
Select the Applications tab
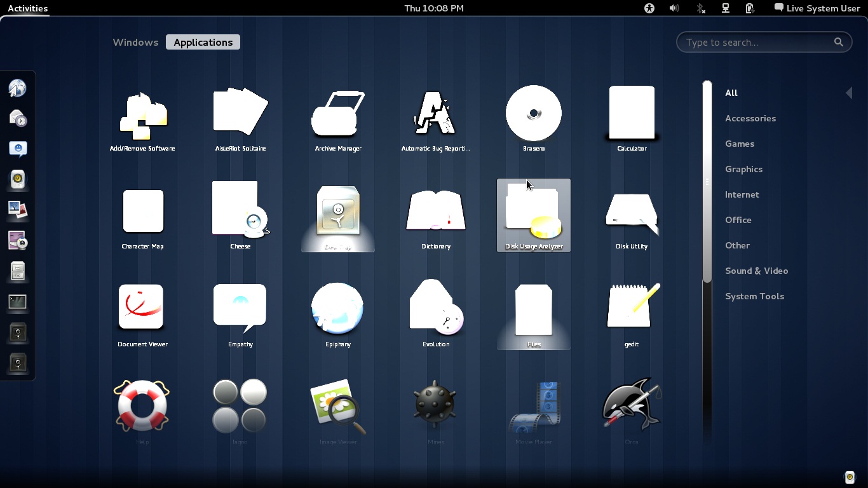click(203, 43)
